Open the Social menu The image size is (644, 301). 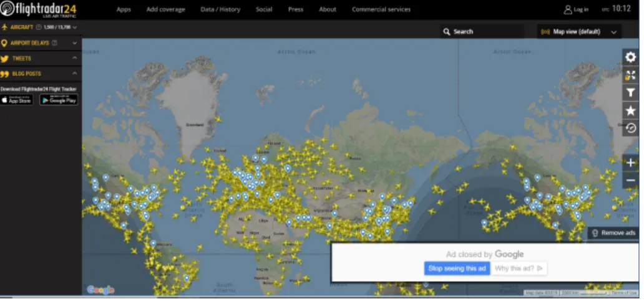coord(264,9)
